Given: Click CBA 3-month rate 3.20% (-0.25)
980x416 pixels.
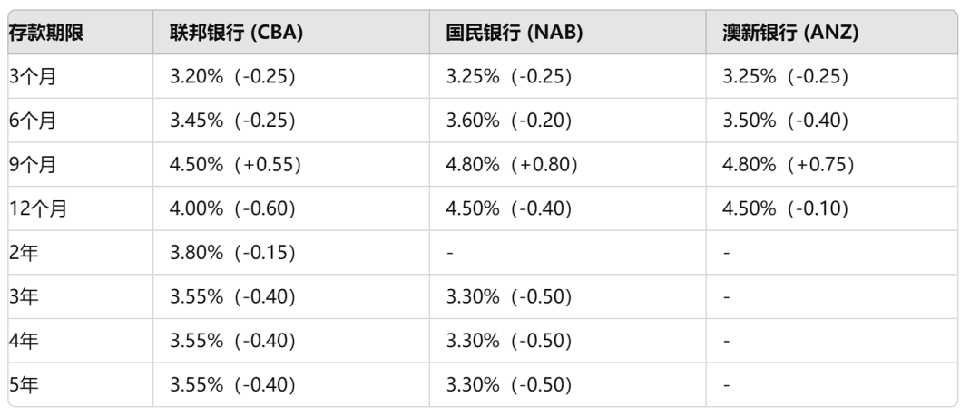Looking at the screenshot, I should pyautogui.click(x=232, y=76).
